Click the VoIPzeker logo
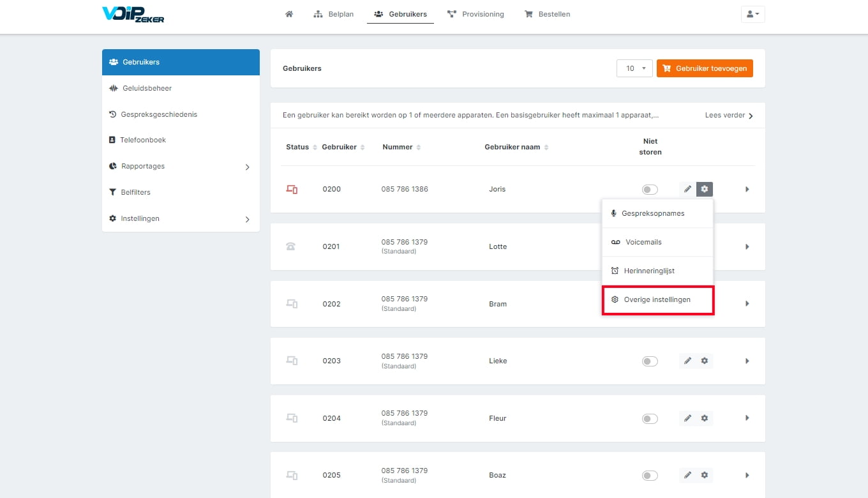This screenshot has height=498, width=868. (133, 14)
